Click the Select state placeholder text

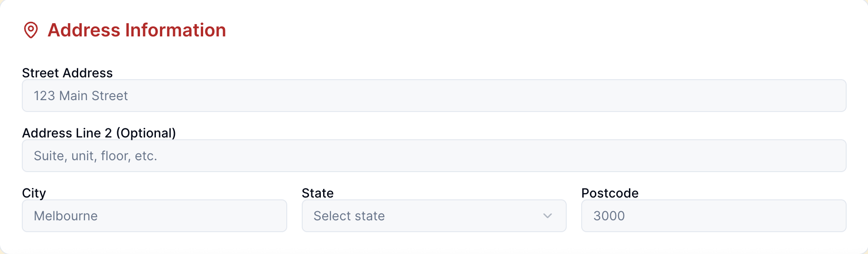click(x=349, y=216)
